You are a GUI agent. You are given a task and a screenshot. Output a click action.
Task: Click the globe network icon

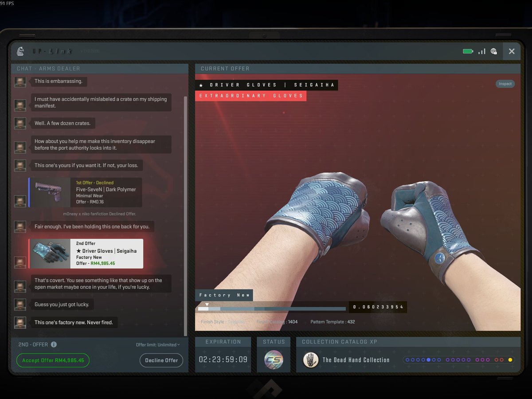pos(494,51)
